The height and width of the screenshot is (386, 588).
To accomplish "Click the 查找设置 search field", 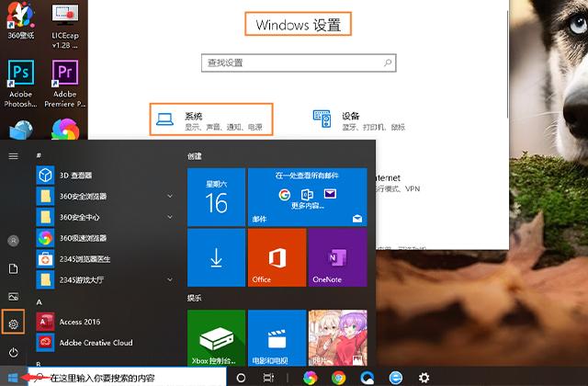I will [299, 62].
